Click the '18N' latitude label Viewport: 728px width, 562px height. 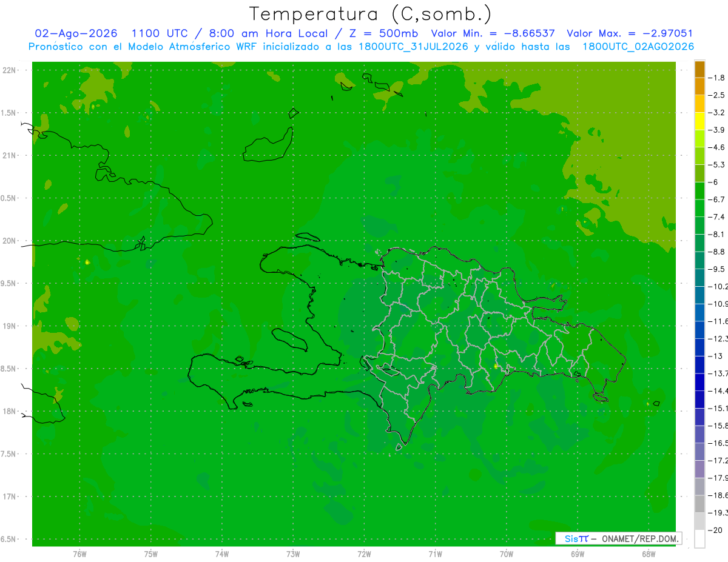pyautogui.click(x=8, y=411)
